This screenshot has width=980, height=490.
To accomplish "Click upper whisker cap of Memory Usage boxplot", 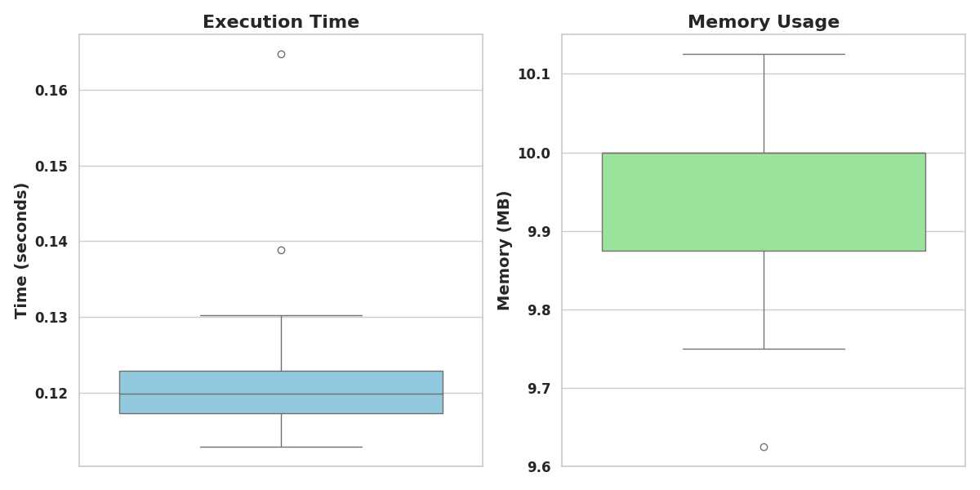I will 764,54.
